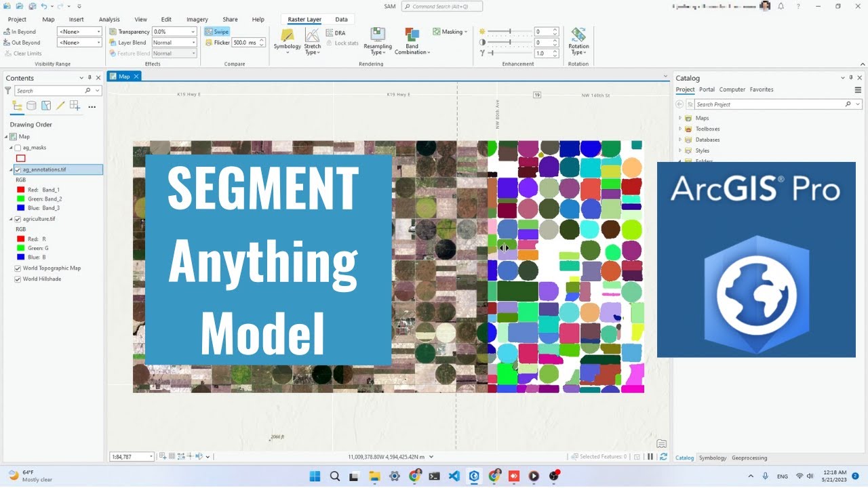The image size is (868, 488).
Task: Open the Imagery ribbon tab
Action: click(197, 20)
